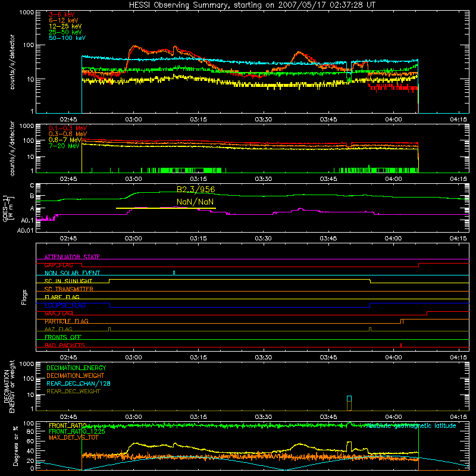Image resolution: width=476 pixels, height=476 pixels.
Task: Select the BAD_PACKETS flag label
Action: coord(65,345)
